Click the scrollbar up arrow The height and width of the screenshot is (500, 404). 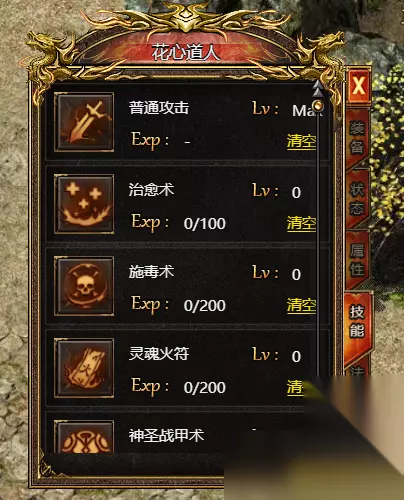(318, 89)
